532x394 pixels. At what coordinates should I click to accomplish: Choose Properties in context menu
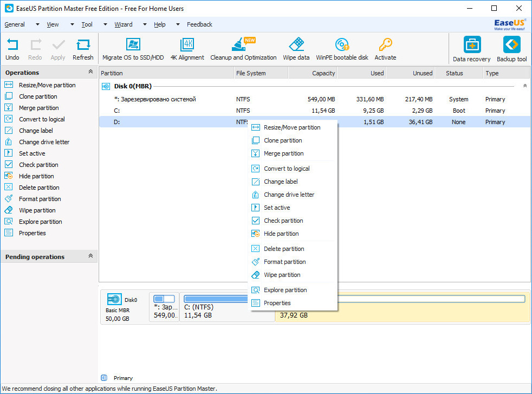coord(293,303)
